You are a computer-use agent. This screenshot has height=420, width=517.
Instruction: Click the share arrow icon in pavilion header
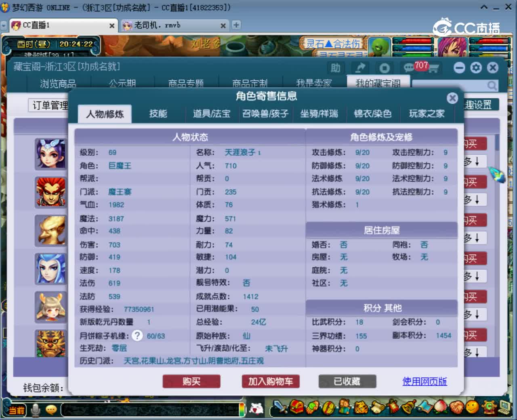pos(360,68)
